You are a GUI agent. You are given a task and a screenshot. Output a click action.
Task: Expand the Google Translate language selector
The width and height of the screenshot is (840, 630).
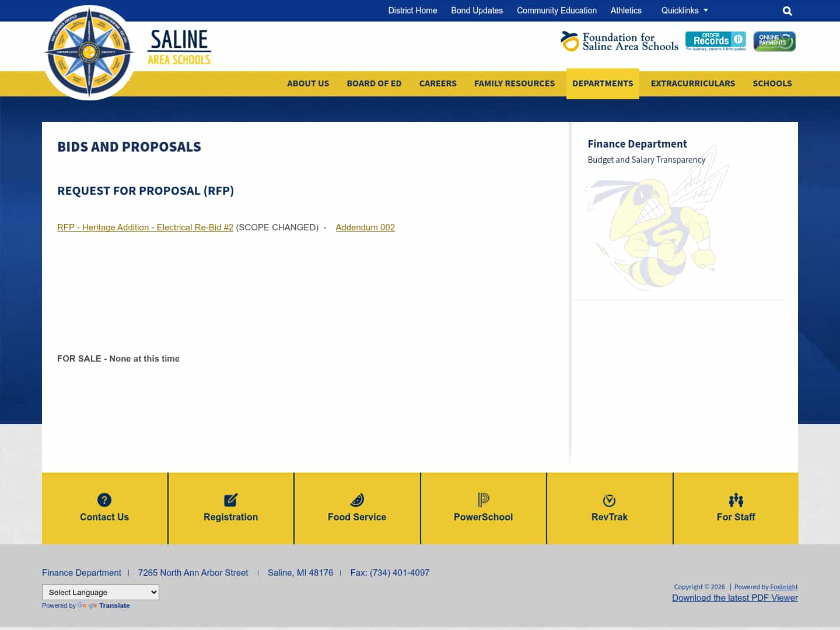[100, 592]
